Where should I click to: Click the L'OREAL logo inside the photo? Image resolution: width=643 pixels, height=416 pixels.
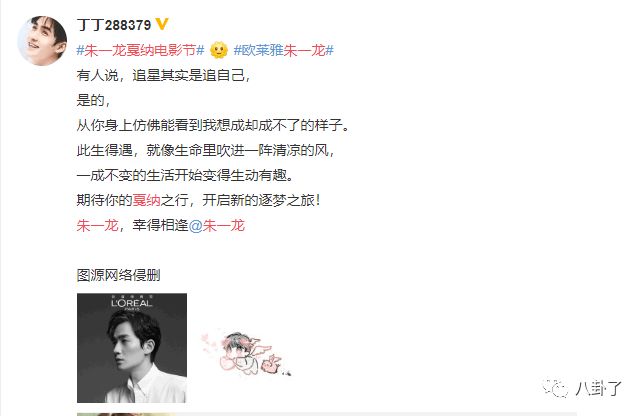point(132,303)
